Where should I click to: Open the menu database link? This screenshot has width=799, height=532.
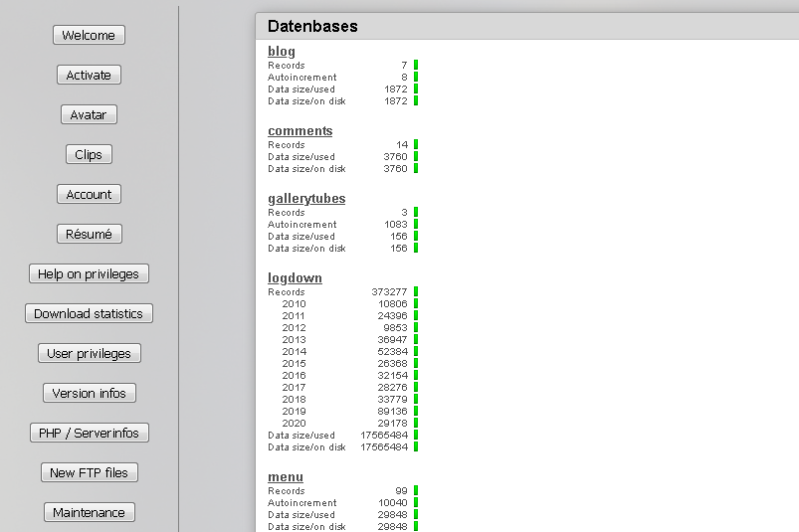coord(285,477)
